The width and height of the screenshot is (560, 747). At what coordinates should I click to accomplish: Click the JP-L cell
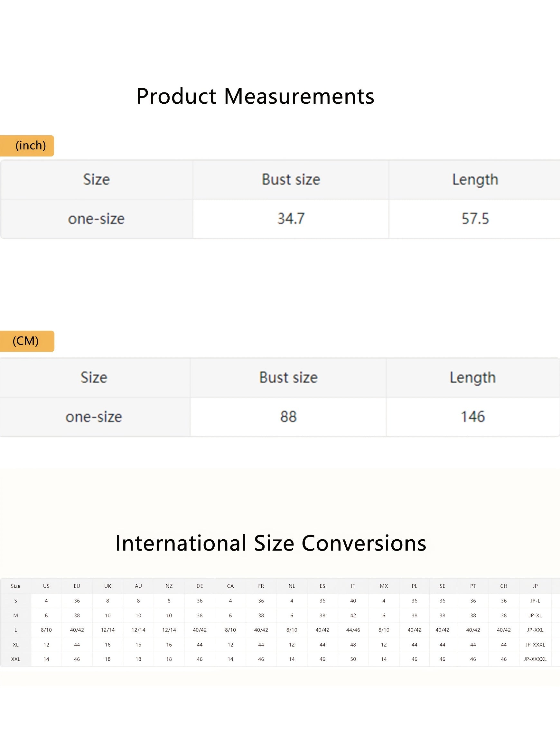[535, 601]
